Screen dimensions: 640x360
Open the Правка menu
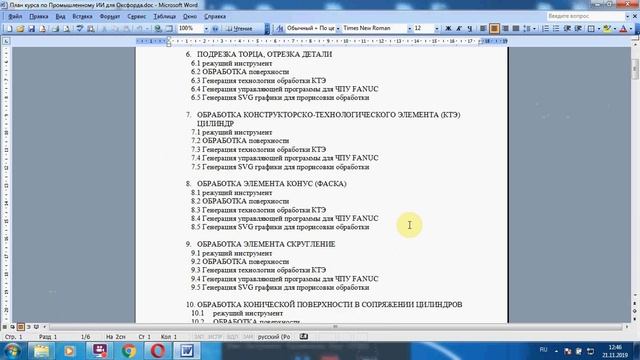click(39, 17)
